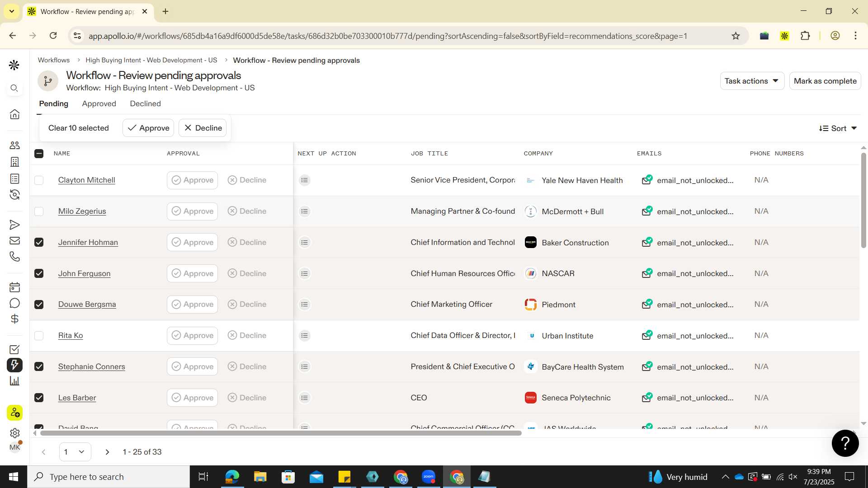
Task: Open the Settings gear icon in sidebar
Action: 14,433
